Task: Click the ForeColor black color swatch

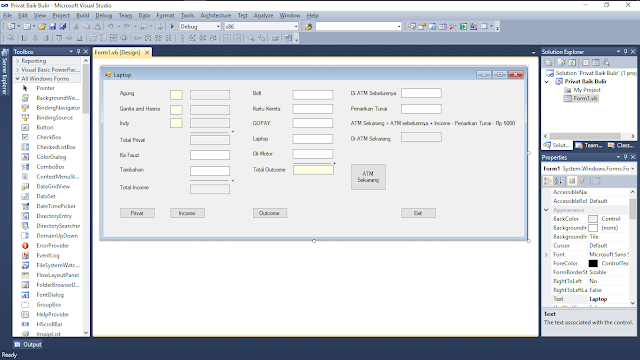Action: click(593, 264)
